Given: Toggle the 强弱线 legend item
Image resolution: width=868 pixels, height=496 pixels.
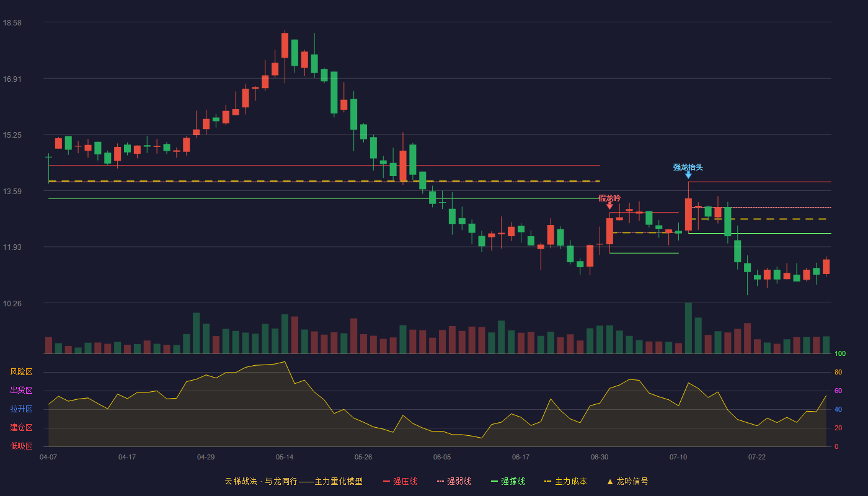Looking at the screenshot, I should [x=454, y=481].
